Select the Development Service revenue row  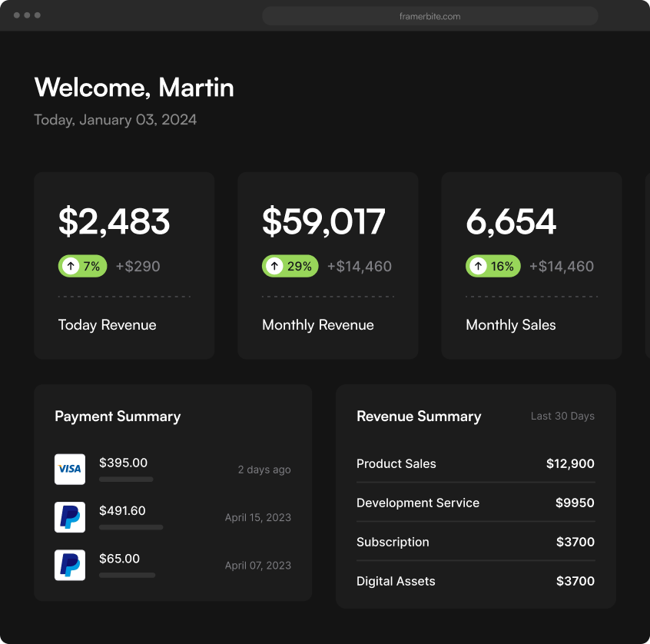tap(476, 503)
